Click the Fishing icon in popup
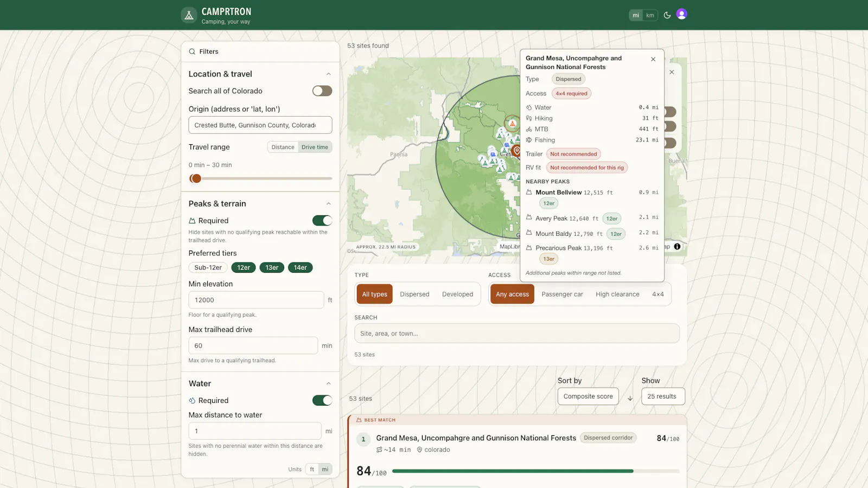This screenshot has height=488, width=868. point(529,140)
